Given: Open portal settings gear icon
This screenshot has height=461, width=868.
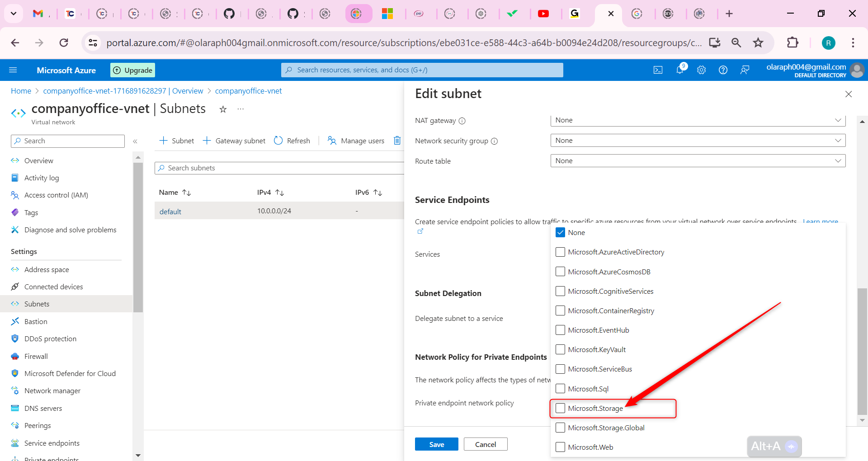Looking at the screenshot, I should [x=701, y=70].
